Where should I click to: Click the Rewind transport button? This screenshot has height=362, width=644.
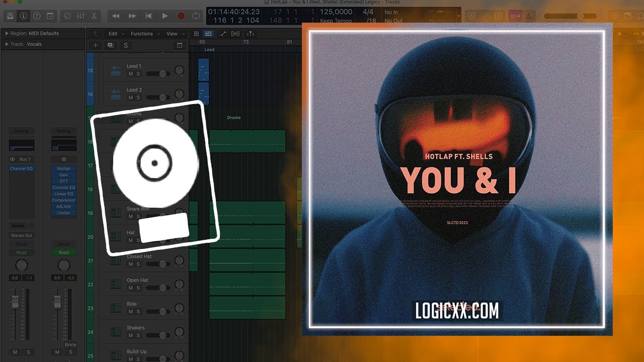click(x=116, y=16)
